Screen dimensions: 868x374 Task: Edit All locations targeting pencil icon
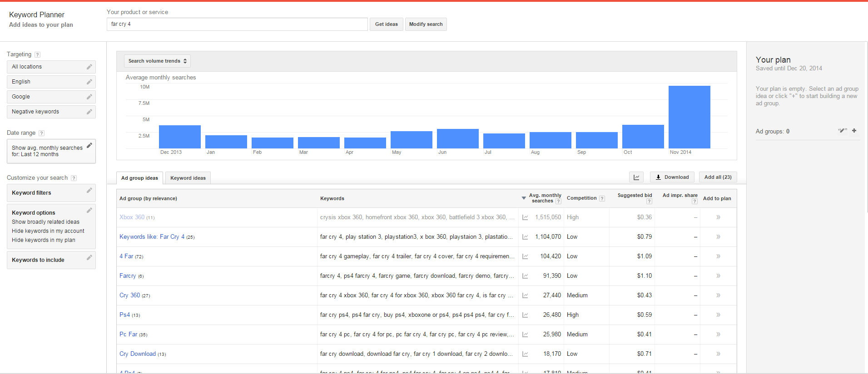[89, 67]
